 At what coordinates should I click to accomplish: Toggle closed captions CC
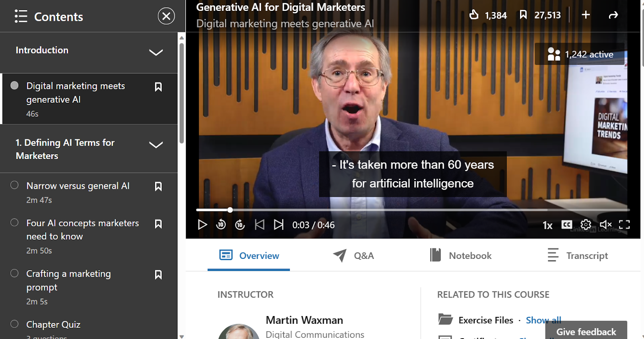[567, 225]
